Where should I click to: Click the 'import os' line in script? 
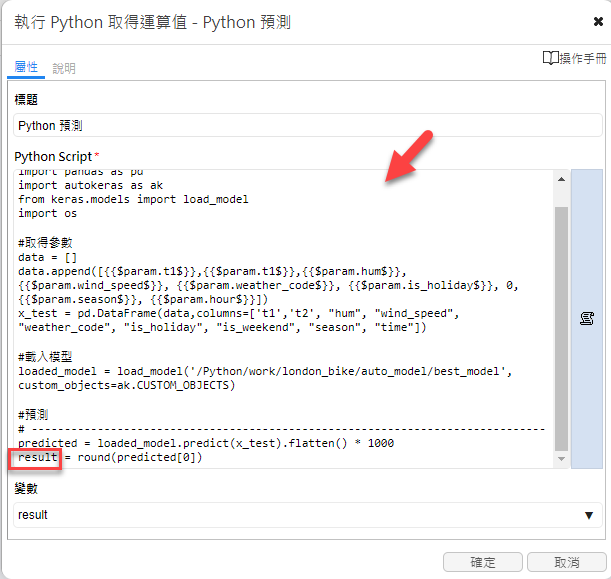pyautogui.click(x=48, y=214)
